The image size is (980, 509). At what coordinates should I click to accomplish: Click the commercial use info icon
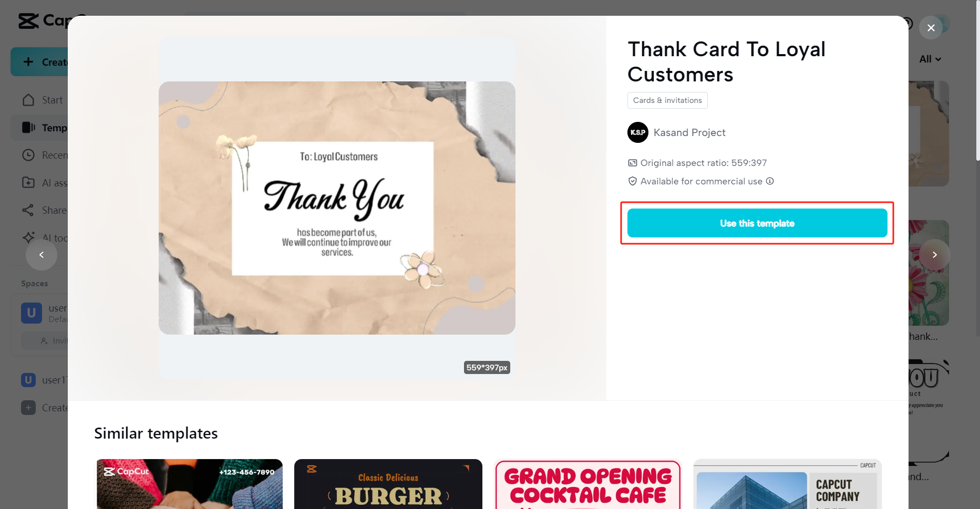[x=770, y=181]
